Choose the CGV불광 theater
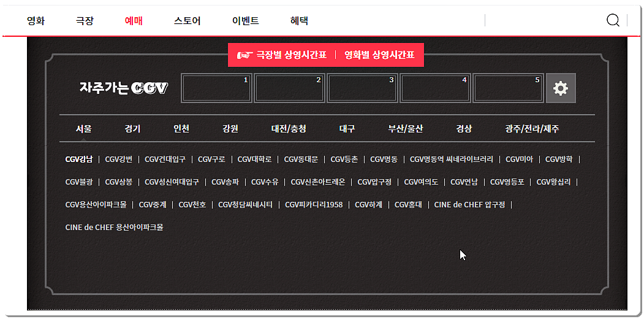This screenshot has width=644, height=319. coord(79,182)
